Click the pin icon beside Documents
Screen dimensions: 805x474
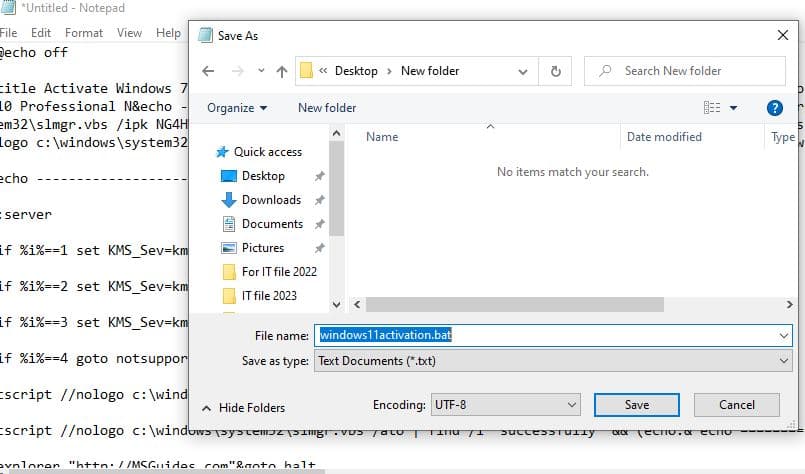319,224
